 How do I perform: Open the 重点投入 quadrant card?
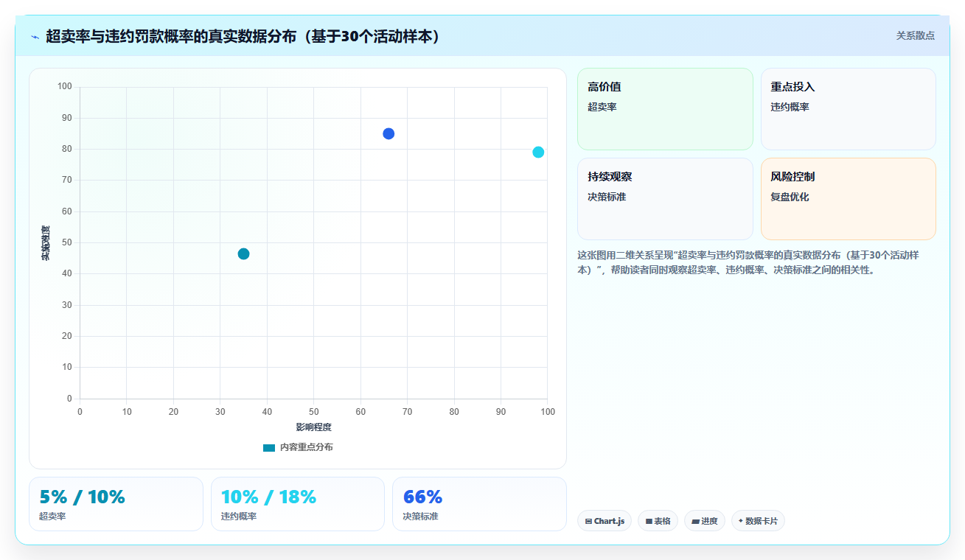pyautogui.click(x=848, y=109)
